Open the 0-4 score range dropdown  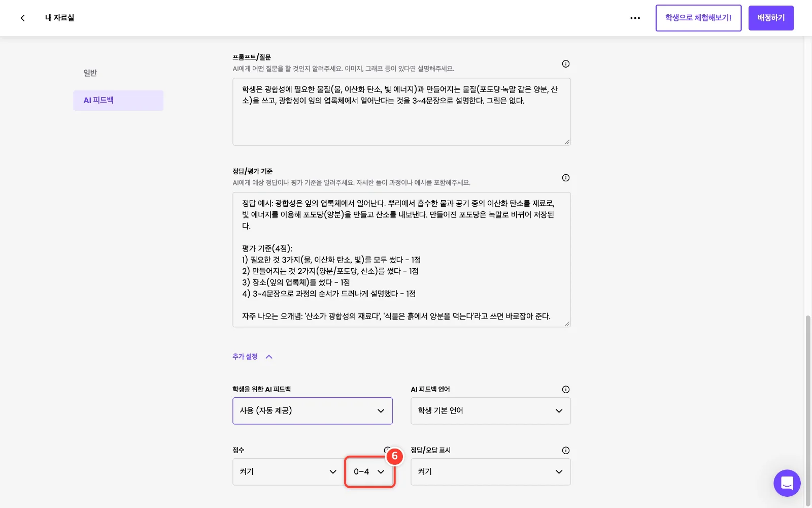pos(369,472)
